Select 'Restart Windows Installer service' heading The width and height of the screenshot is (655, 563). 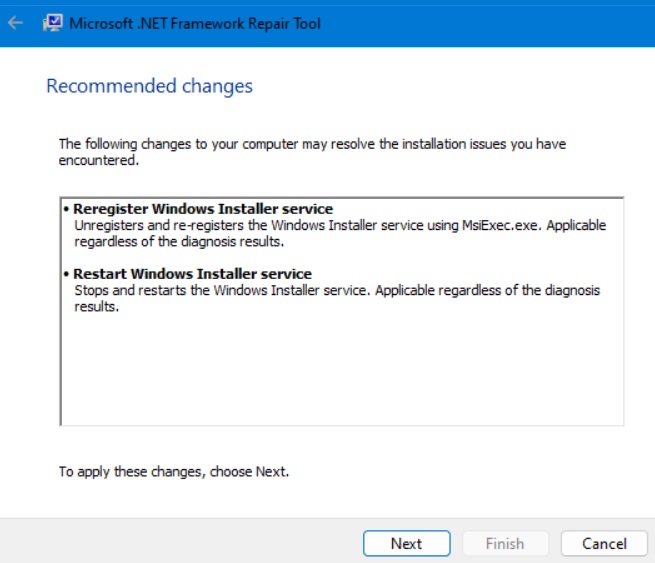click(x=193, y=274)
